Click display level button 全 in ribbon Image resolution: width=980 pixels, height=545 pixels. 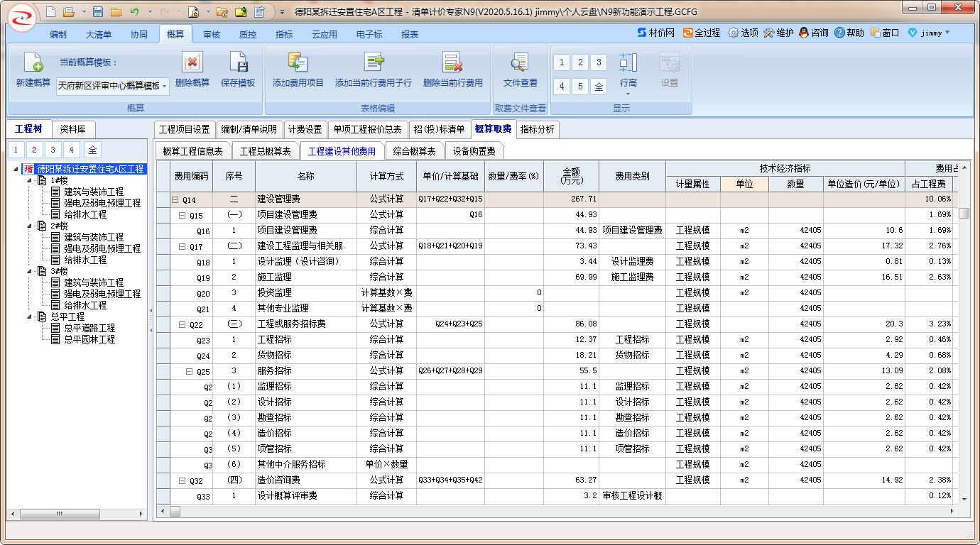tap(599, 87)
